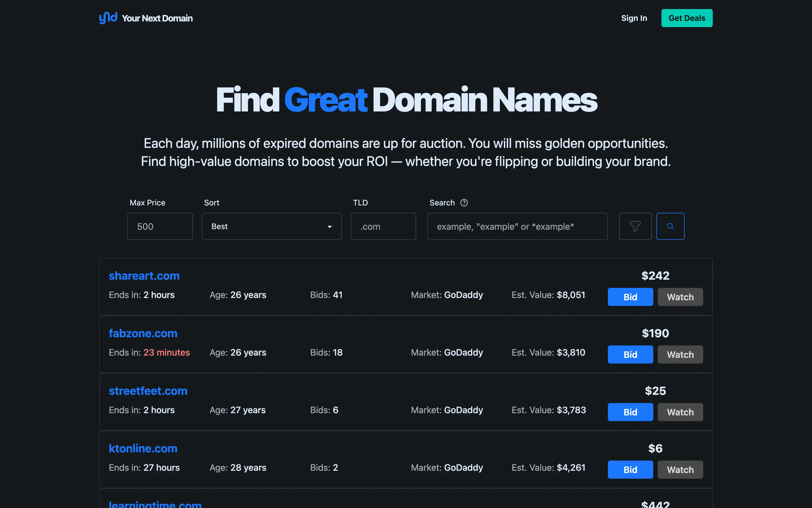Expand the Sort dropdown set to Best
This screenshot has width=812, height=508.
(x=272, y=226)
